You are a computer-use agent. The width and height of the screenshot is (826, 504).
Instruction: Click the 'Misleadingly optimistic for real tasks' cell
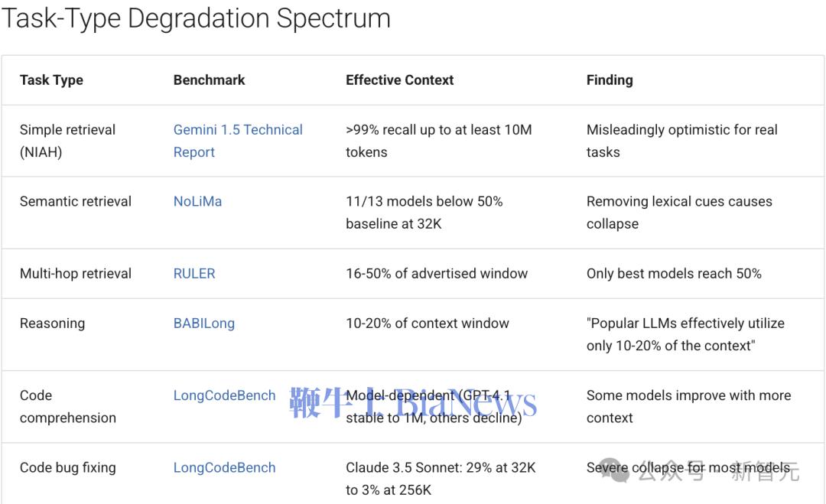(681, 141)
